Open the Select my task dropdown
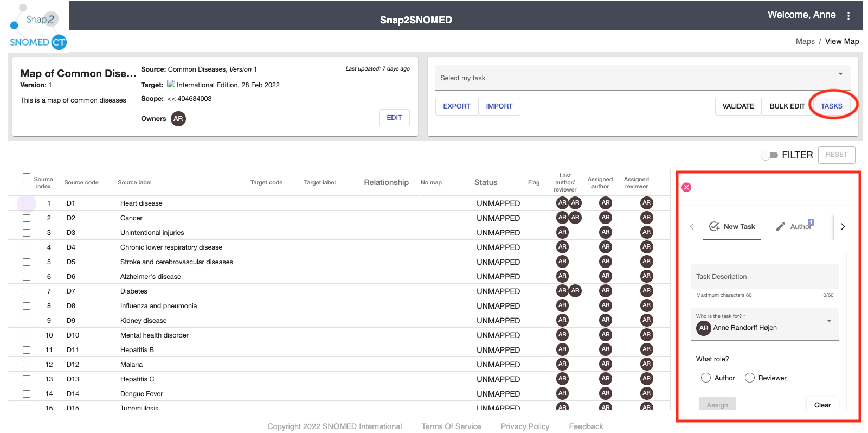This screenshot has height=433, width=868. (643, 78)
